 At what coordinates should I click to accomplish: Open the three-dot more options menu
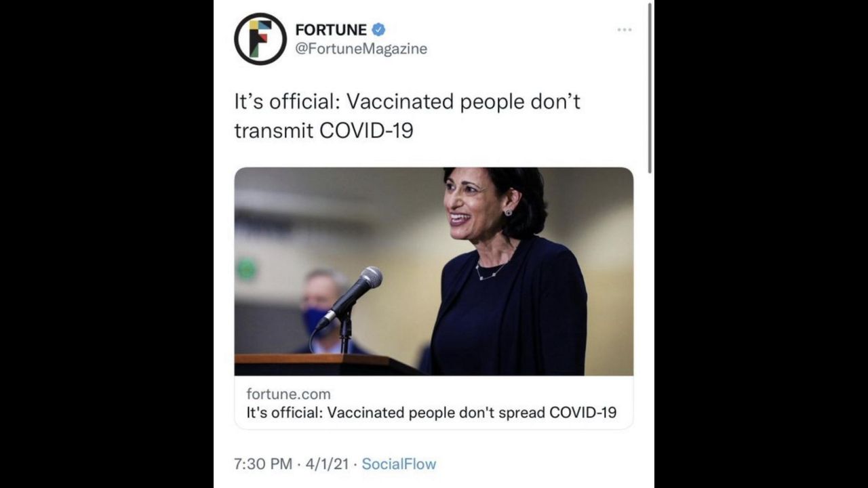click(625, 30)
